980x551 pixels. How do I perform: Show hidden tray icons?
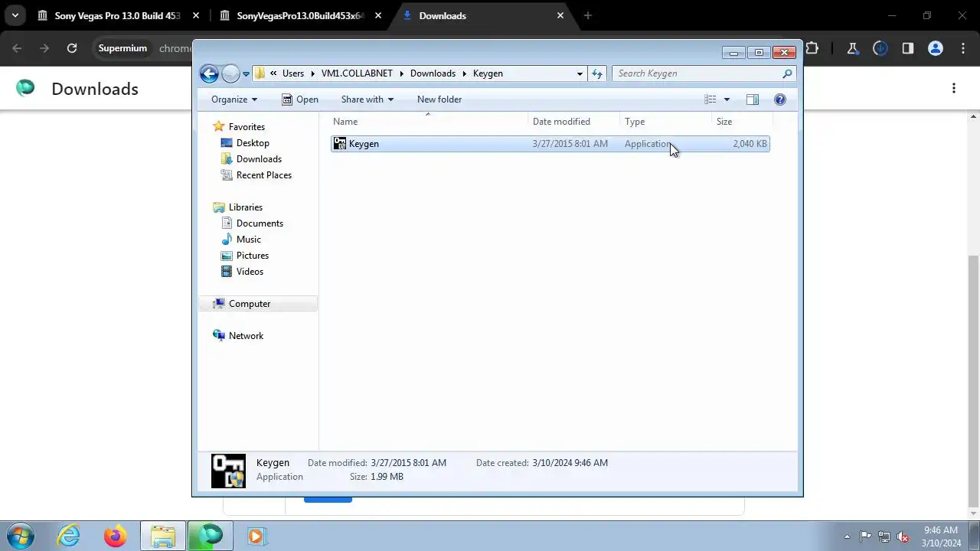[x=847, y=536]
